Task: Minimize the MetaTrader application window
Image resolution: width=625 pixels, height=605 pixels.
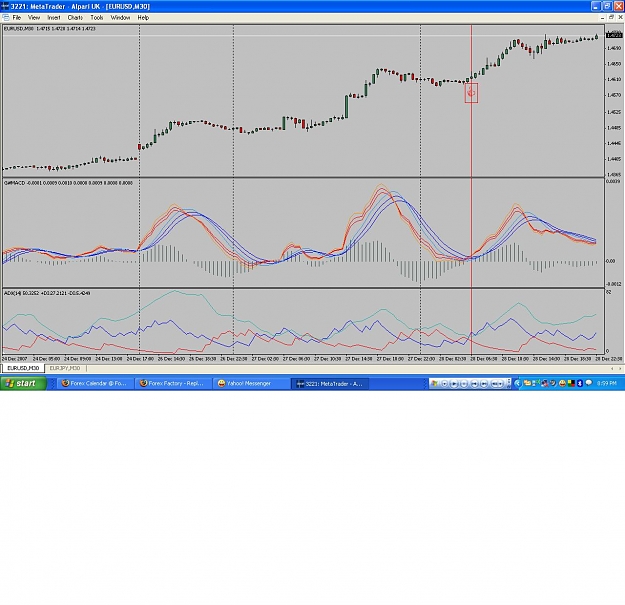Action: point(596,6)
